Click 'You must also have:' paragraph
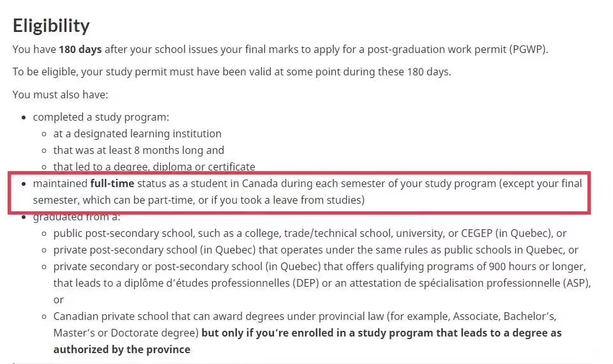 [60, 95]
